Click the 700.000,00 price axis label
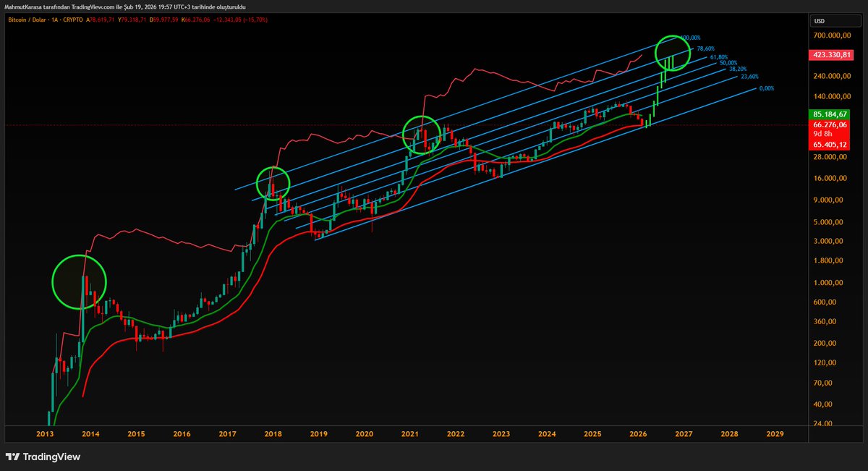The height and width of the screenshot is (471, 868). pos(830,35)
